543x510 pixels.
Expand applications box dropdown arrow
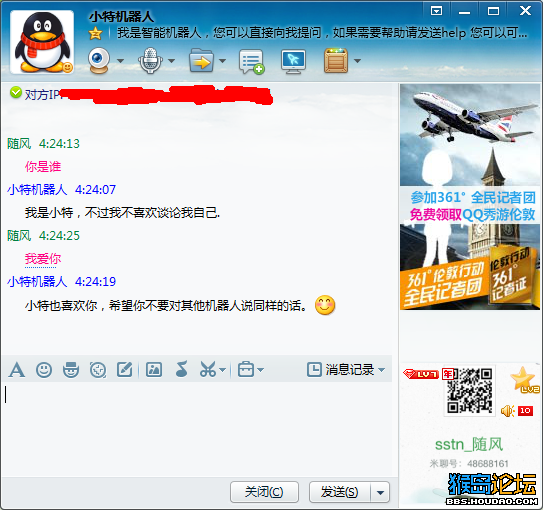357,61
